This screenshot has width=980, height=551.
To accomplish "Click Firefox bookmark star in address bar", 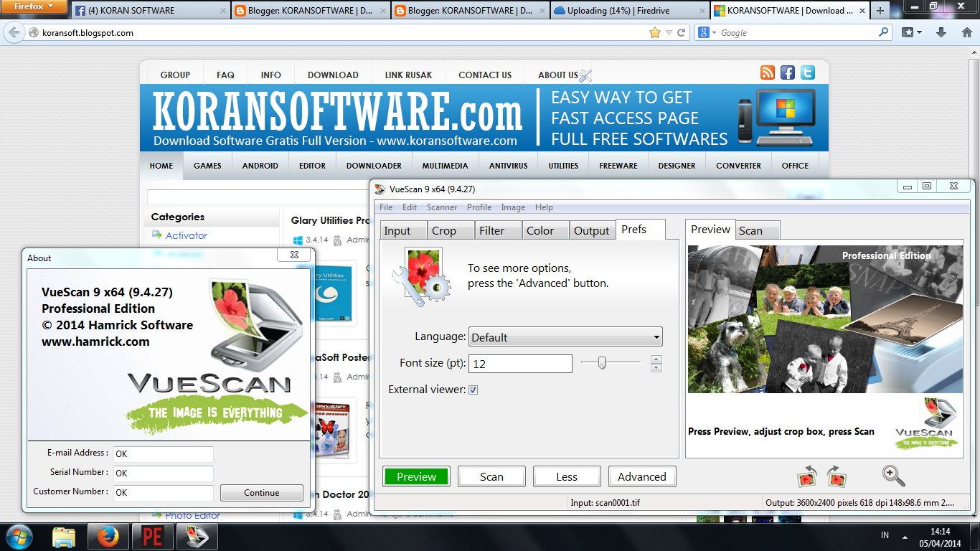I will (654, 32).
